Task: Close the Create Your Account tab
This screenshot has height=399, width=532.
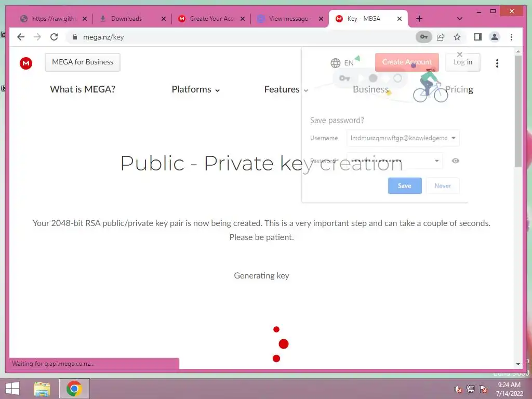Action: [x=243, y=19]
